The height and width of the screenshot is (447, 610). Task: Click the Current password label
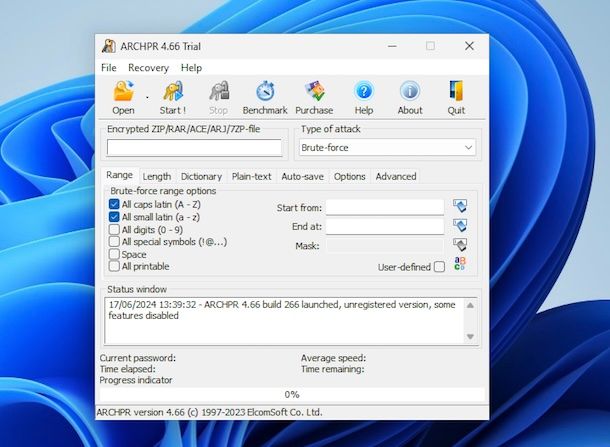[138, 358]
